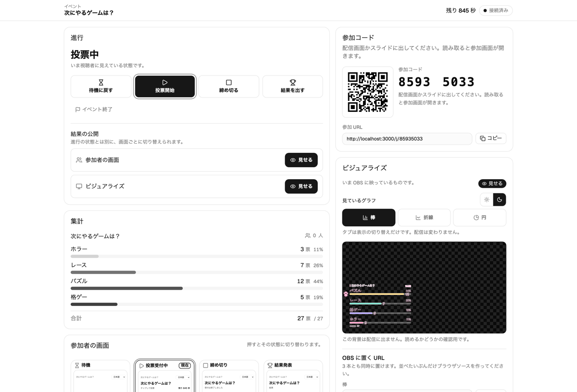Click the 格ゲー vote progress bar
This screenshot has width=577, height=392.
point(197,304)
